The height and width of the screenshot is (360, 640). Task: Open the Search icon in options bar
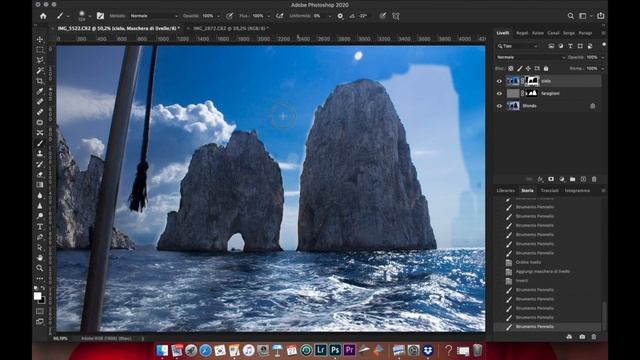pyautogui.click(x=570, y=16)
